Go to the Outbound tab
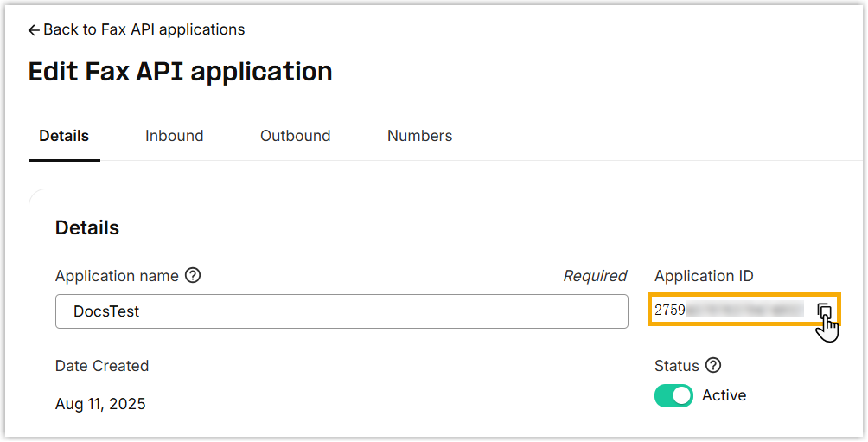The image size is (868, 442). [295, 136]
